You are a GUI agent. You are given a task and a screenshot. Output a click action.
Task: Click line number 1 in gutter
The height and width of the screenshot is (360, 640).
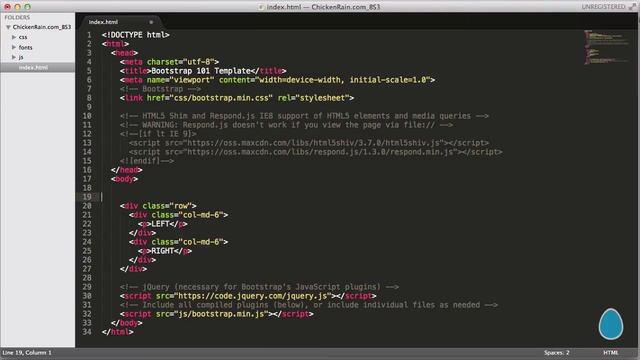click(x=89, y=35)
